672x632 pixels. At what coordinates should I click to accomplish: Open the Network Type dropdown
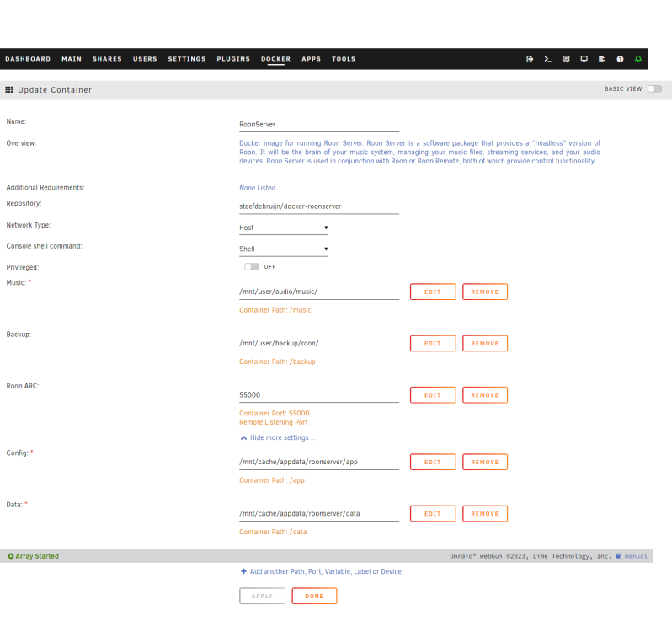coord(283,228)
